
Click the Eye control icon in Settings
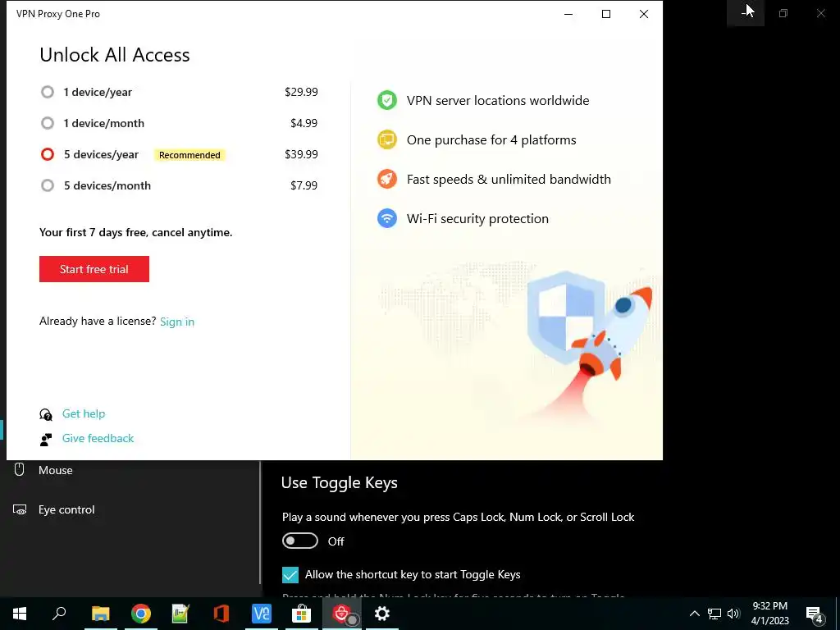[x=20, y=509]
